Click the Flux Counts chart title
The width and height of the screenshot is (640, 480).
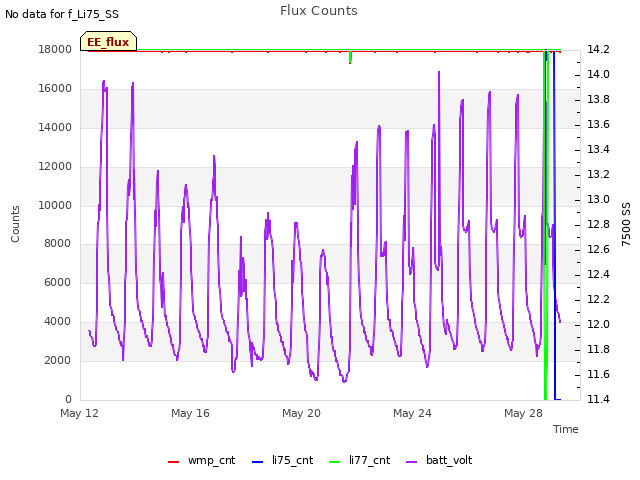319,11
